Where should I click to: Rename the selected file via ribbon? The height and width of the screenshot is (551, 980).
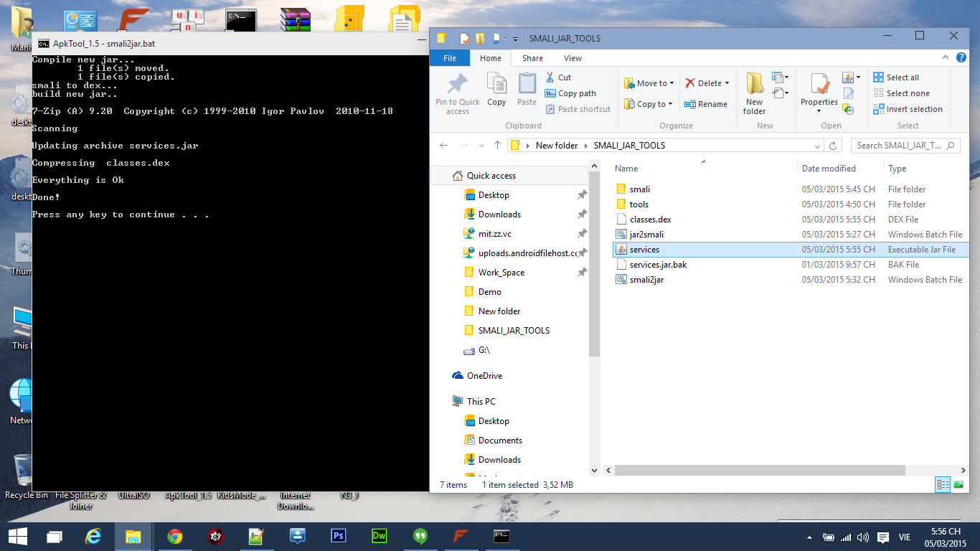click(706, 104)
